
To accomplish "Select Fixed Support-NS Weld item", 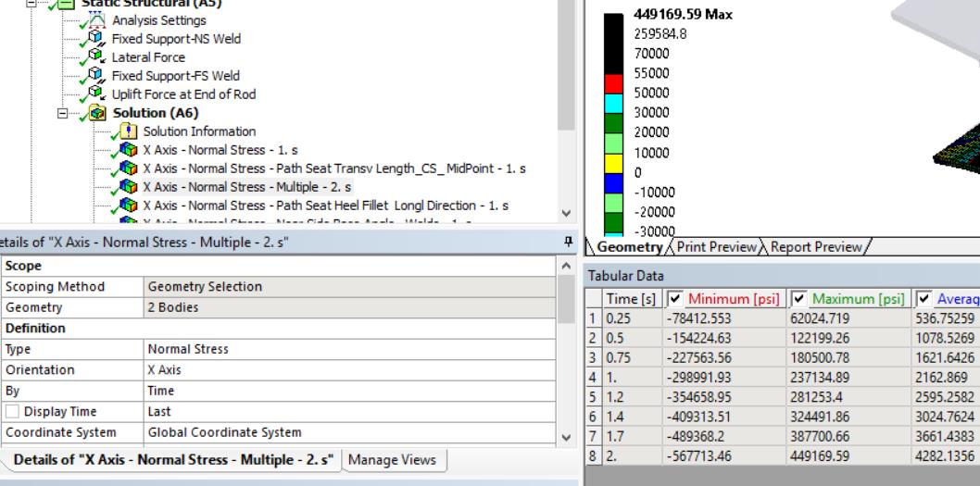I will (176, 39).
